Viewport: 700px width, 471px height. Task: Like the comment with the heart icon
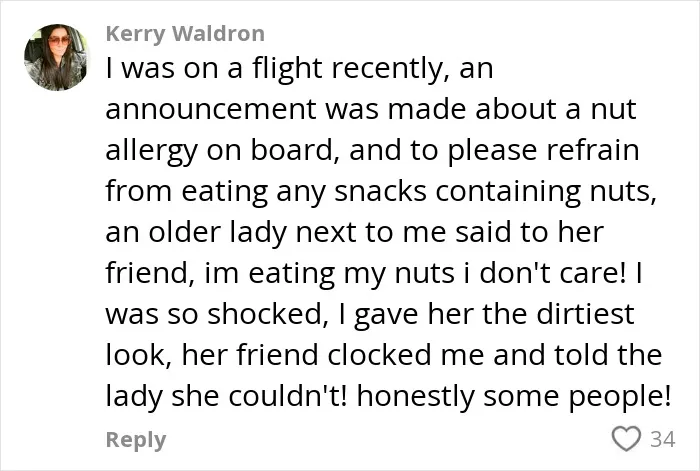point(626,438)
